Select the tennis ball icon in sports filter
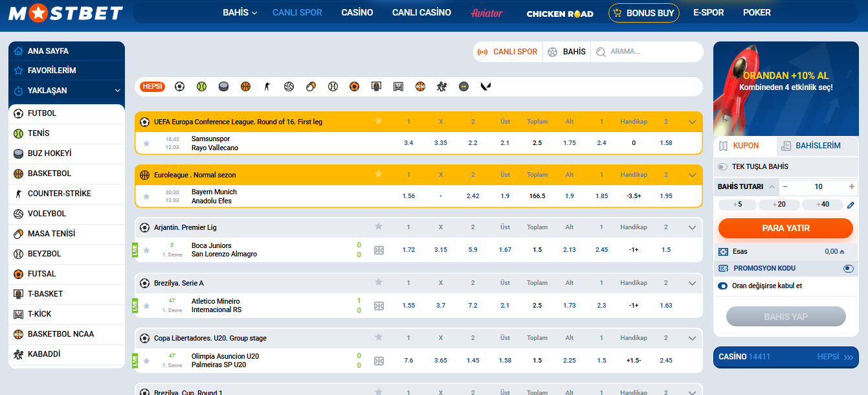Screen dimensions: 868x395 [201, 86]
